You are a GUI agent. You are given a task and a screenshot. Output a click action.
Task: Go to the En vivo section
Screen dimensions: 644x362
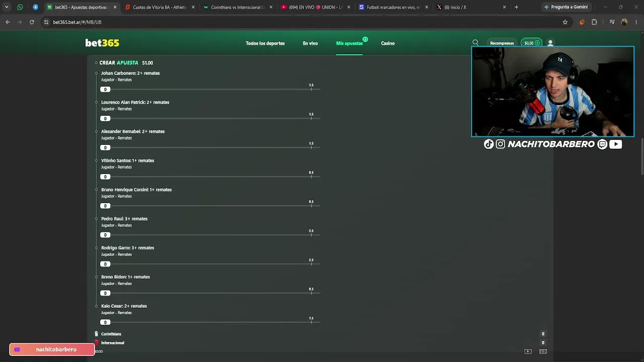310,43
